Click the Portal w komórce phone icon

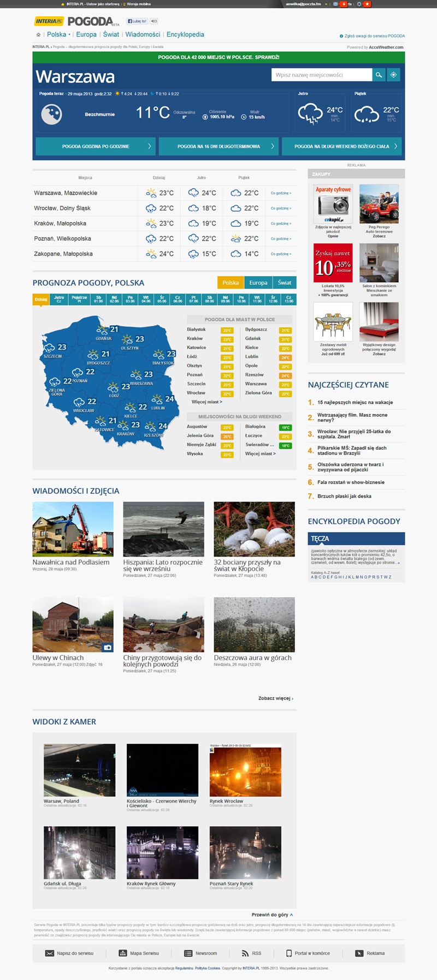(289, 953)
